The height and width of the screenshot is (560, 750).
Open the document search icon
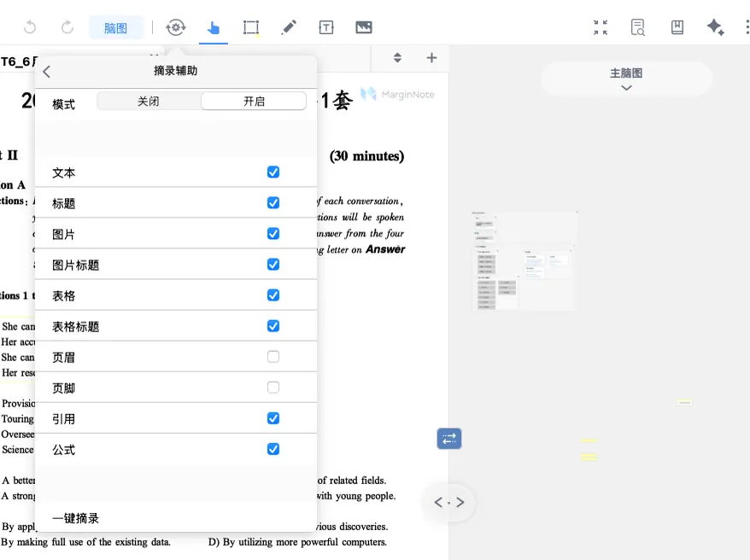coord(637,27)
